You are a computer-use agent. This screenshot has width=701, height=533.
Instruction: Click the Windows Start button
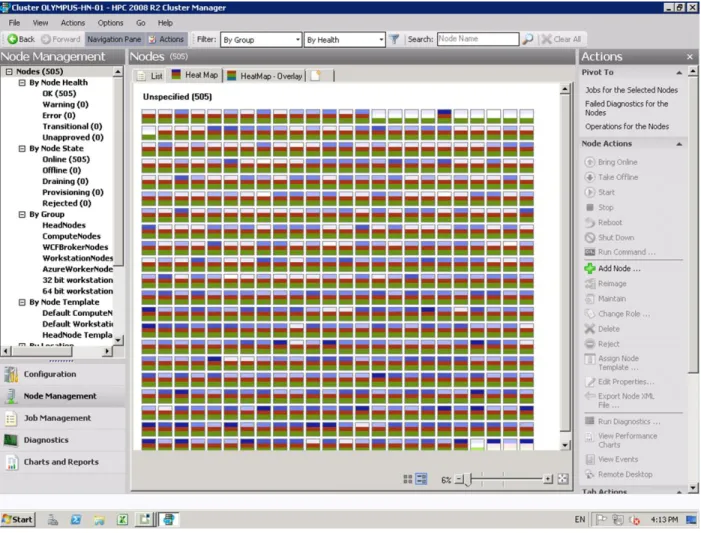18,519
